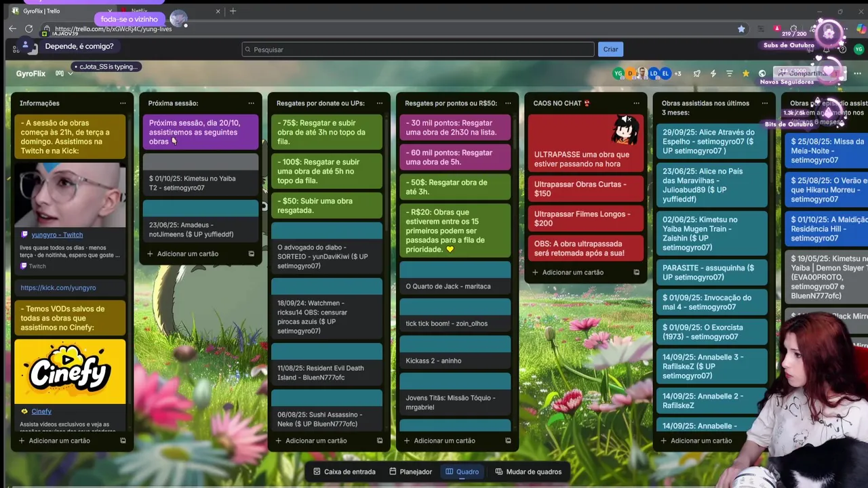This screenshot has height=488, width=868.
Task: Open the Automation lightning bolt icon
Action: (x=713, y=73)
